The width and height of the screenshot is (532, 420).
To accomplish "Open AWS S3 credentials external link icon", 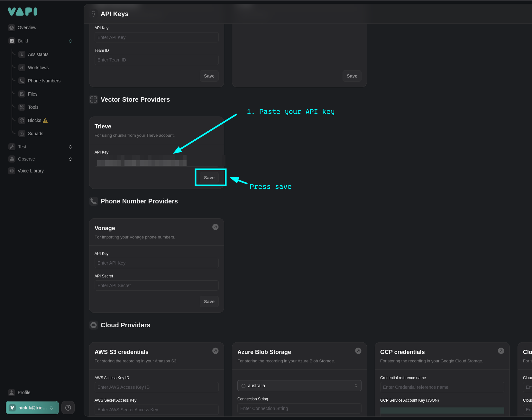I will pos(216,351).
